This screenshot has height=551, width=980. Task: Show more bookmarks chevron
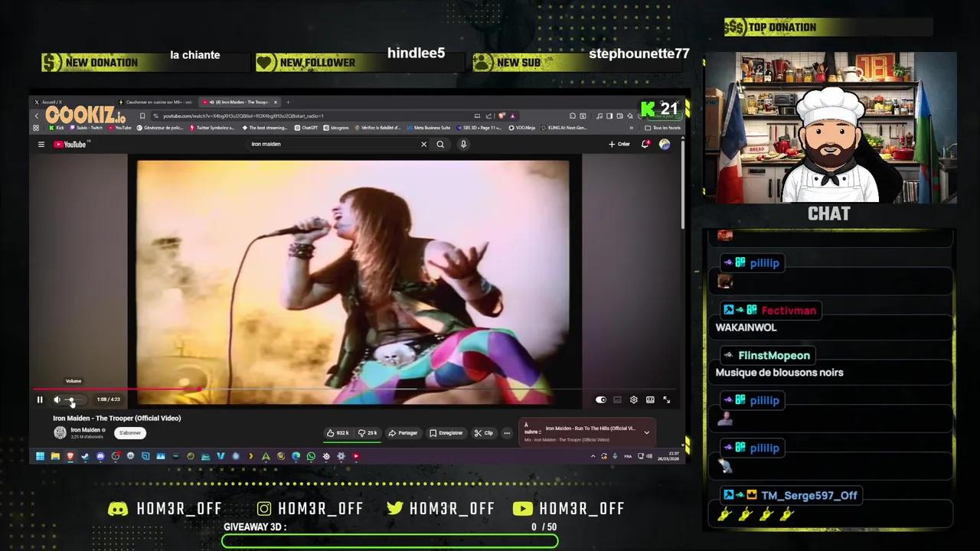pos(632,128)
